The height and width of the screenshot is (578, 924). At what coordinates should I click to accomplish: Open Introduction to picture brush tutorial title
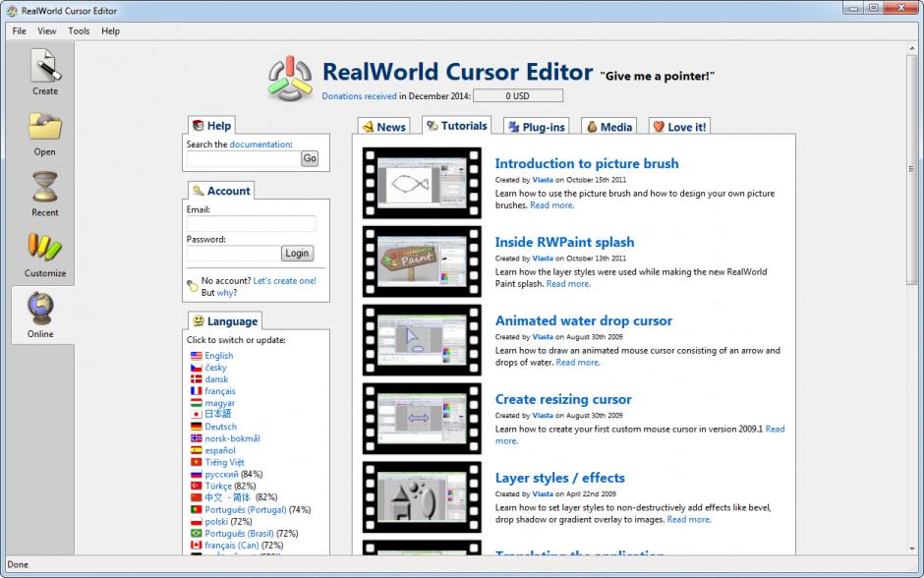pos(587,164)
